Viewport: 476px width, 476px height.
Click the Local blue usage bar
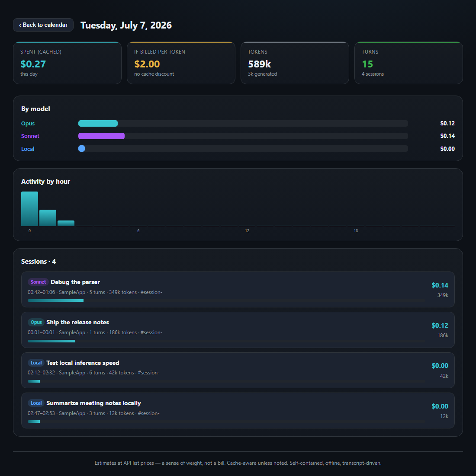click(81, 148)
